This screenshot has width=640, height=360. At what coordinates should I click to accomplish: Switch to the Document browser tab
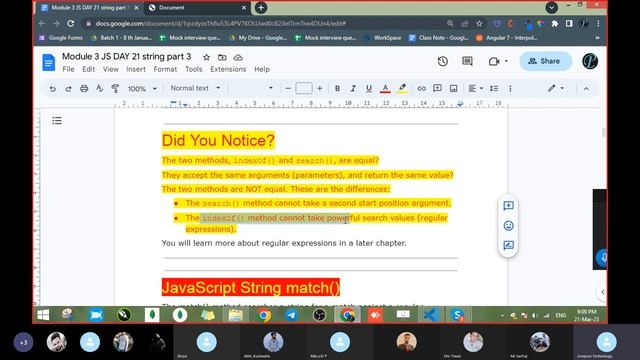click(x=198, y=8)
